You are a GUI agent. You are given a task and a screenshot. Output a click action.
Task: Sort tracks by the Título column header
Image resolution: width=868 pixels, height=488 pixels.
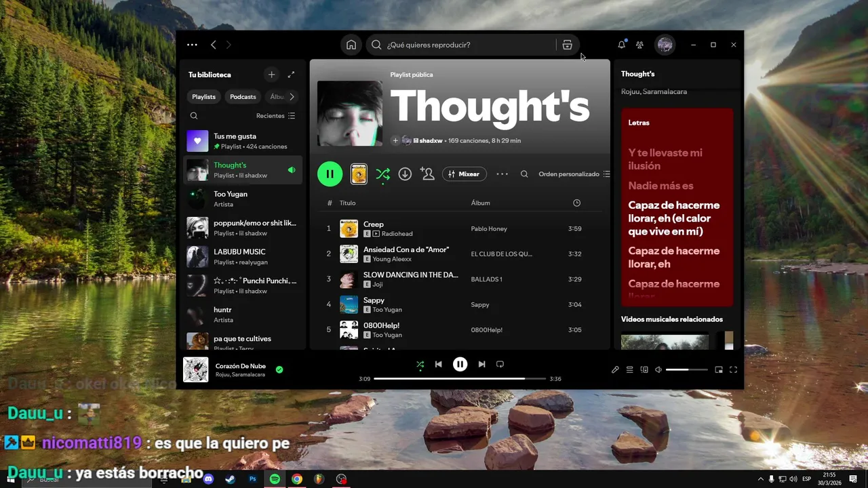tap(347, 203)
